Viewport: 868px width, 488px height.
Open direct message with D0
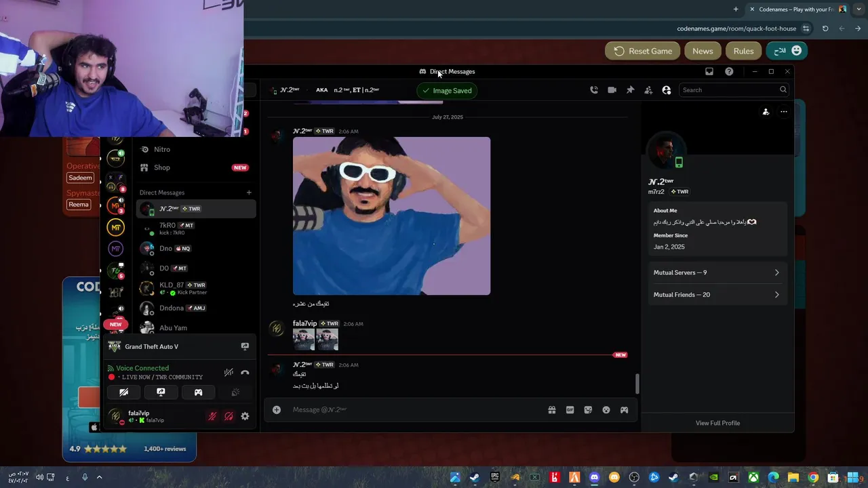click(x=196, y=268)
